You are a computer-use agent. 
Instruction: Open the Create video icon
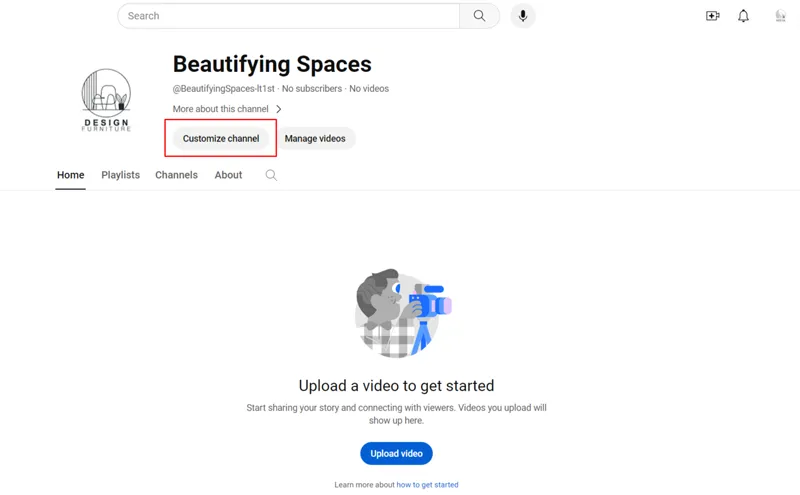[x=712, y=16]
